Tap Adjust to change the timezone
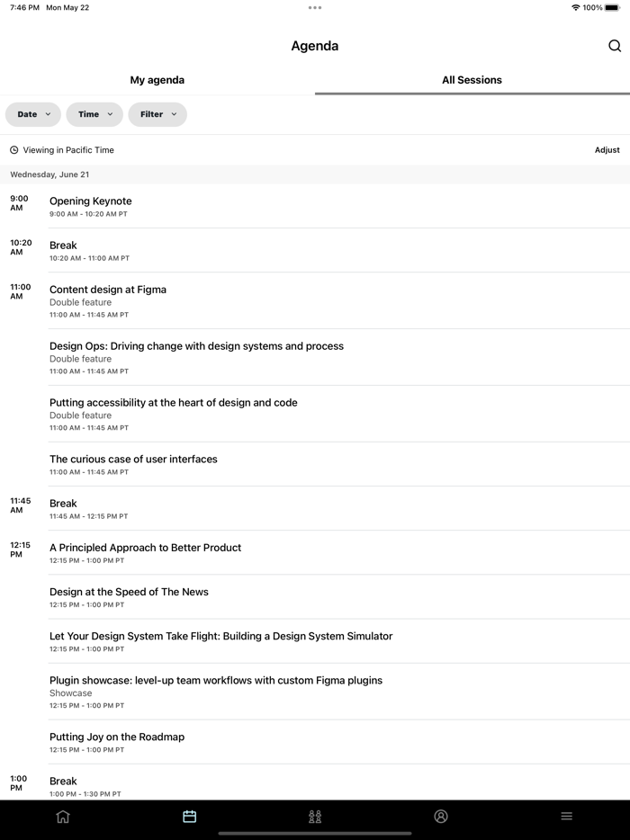This screenshot has height=840, width=630. click(607, 149)
